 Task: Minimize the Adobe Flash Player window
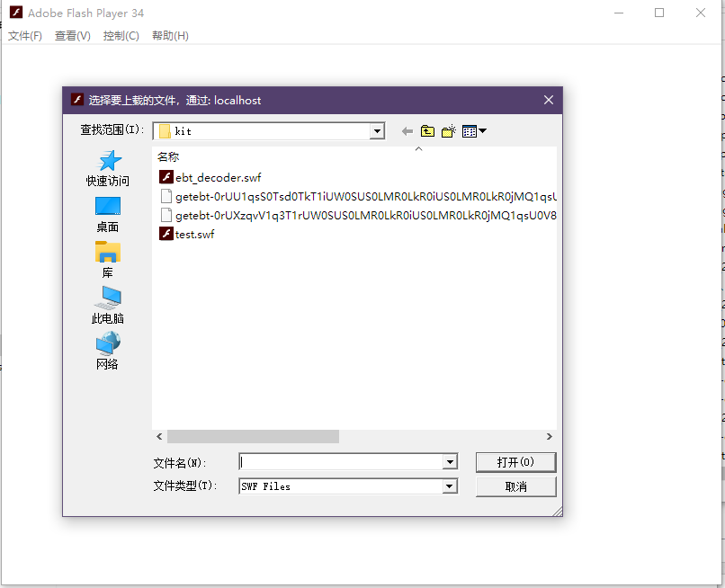(619, 13)
